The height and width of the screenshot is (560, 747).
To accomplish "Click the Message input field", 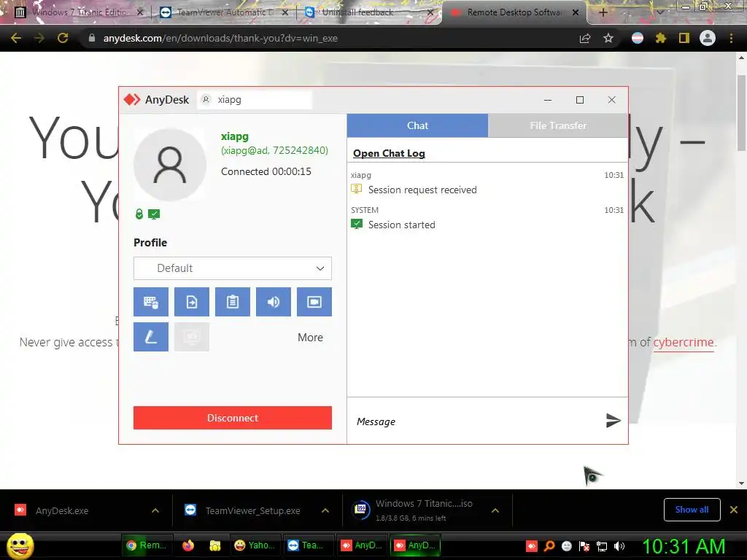I will click(476, 421).
